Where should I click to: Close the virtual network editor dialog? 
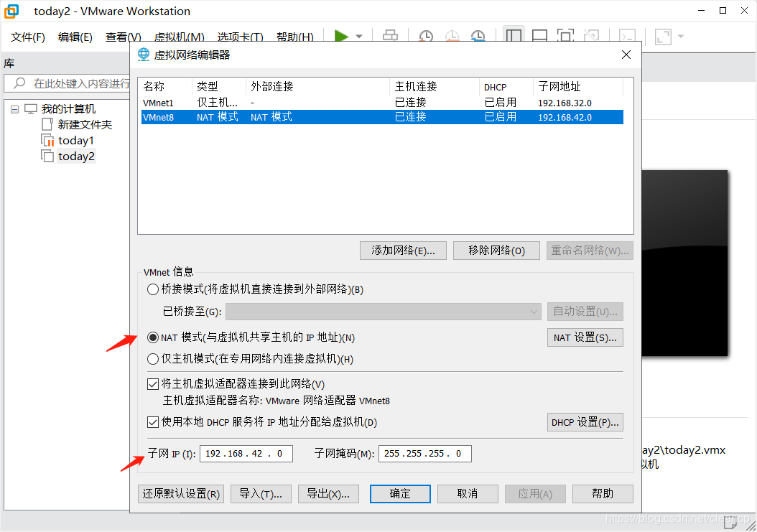pyautogui.click(x=626, y=55)
